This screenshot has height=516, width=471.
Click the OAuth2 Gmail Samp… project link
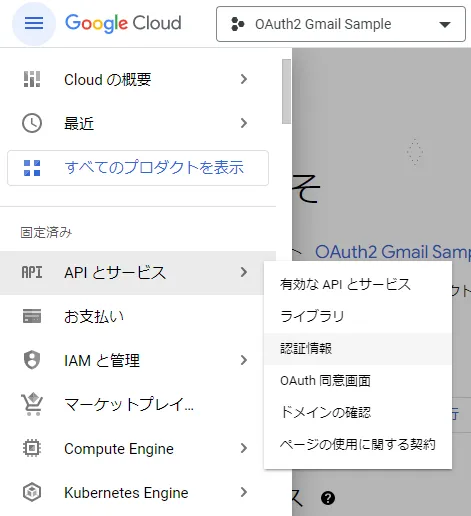[393, 252]
